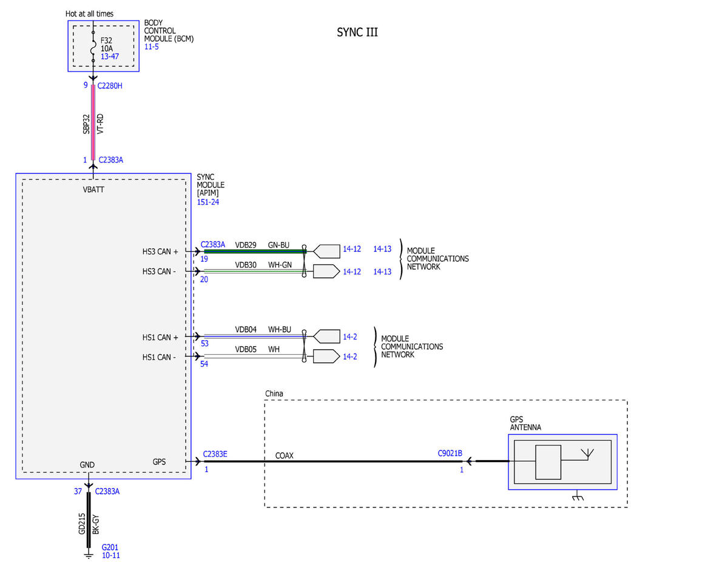Select the C2383E GPS connector label
This screenshot has width=728, height=562.
point(215,453)
